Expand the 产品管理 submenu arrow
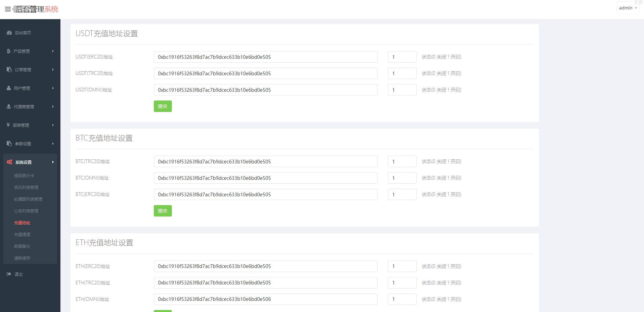This screenshot has width=644, height=312. (53, 51)
